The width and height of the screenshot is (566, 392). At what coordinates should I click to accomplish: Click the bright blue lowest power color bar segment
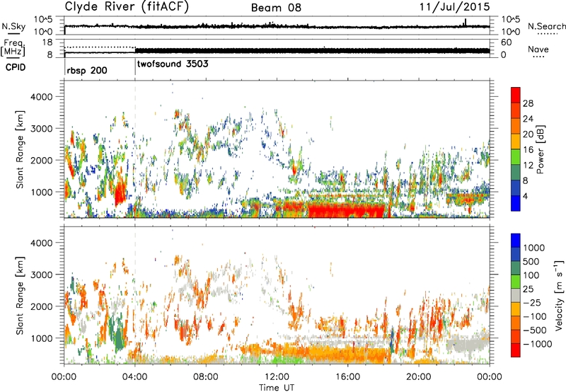(516, 203)
